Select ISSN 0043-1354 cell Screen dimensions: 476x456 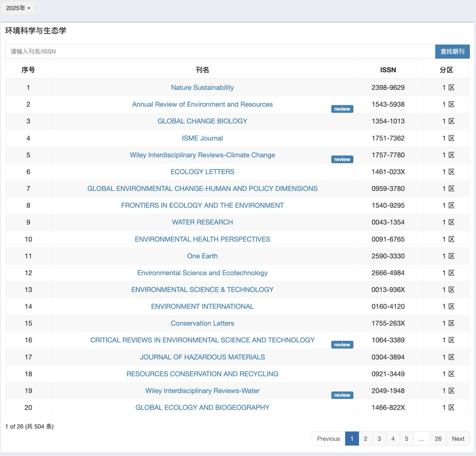click(x=388, y=222)
